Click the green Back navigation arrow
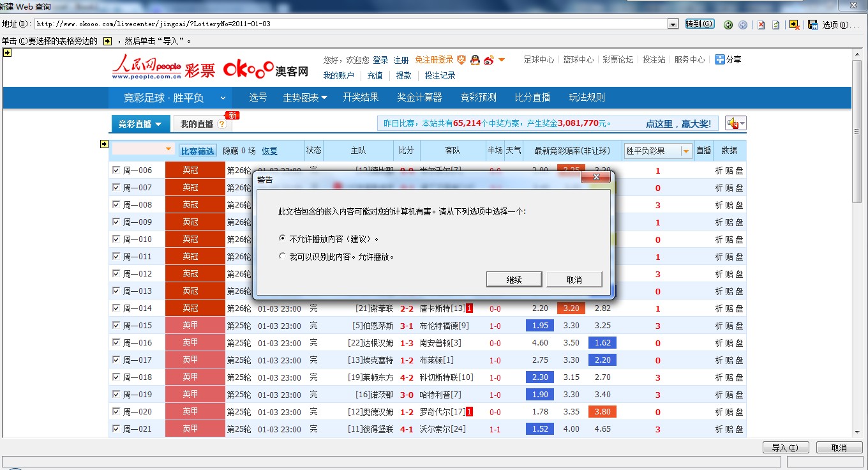This screenshot has width=868, height=470. tap(728, 25)
